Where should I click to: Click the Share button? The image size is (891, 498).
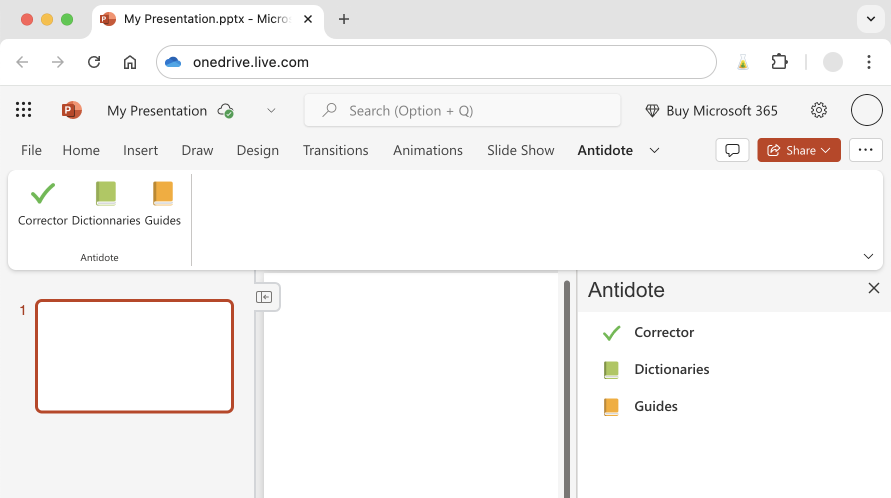point(799,150)
